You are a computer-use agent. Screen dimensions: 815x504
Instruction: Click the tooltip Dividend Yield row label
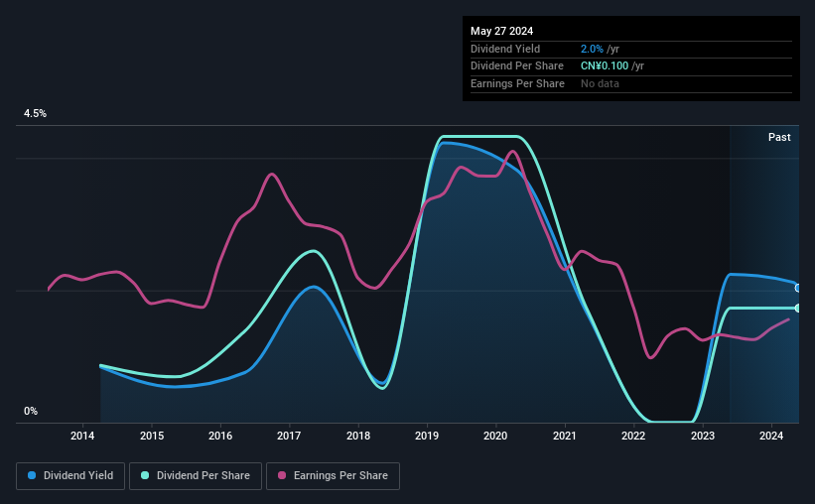pyautogui.click(x=505, y=49)
